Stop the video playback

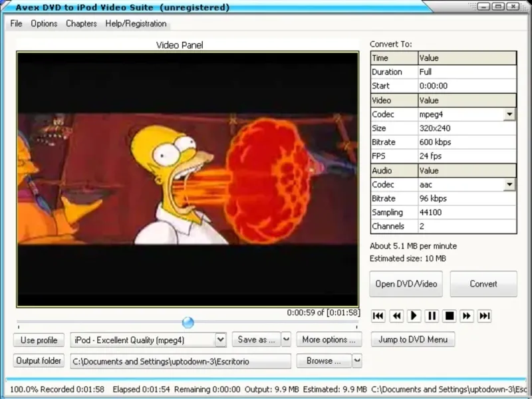pos(450,316)
